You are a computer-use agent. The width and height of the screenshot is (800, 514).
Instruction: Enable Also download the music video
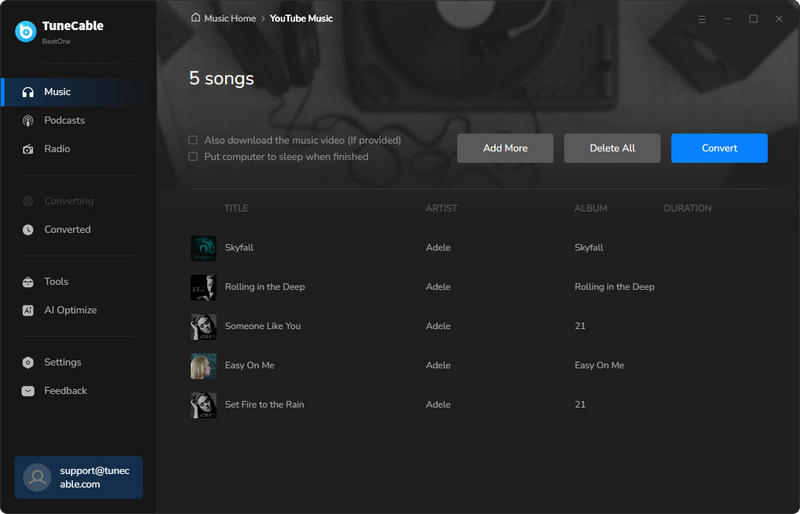click(193, 140)
